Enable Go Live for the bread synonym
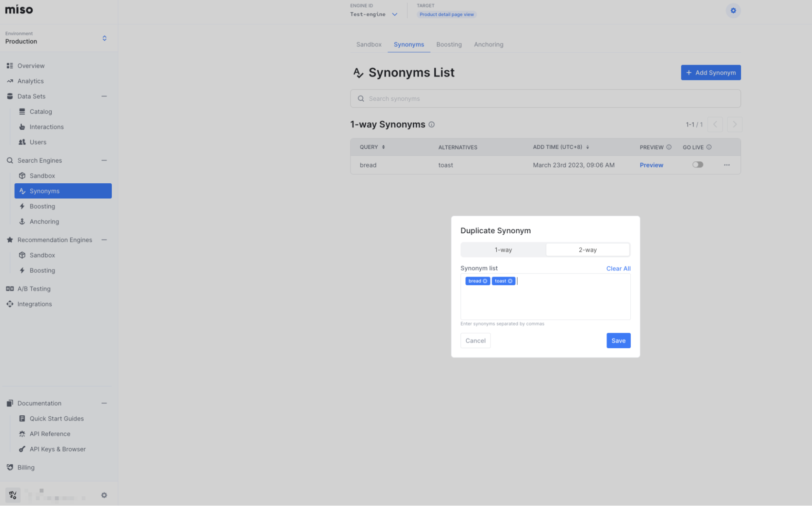 click(x=697, y=165)
